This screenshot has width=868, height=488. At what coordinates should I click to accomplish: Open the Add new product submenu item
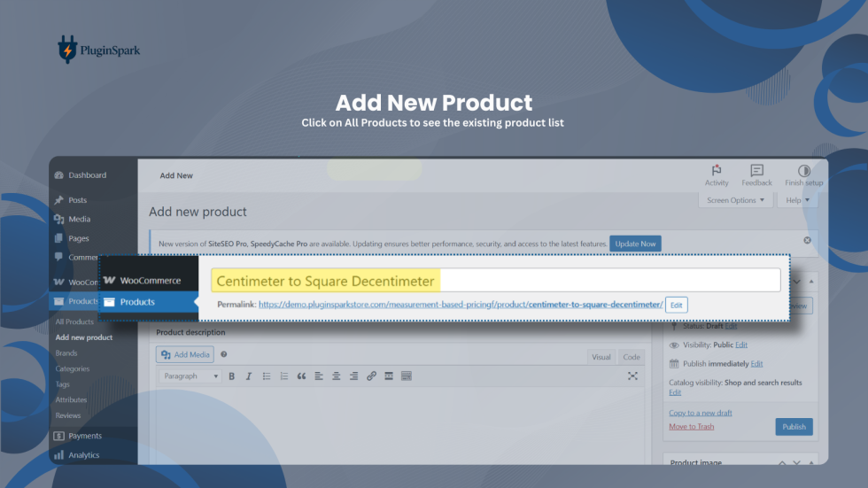(x=83, y=337)
